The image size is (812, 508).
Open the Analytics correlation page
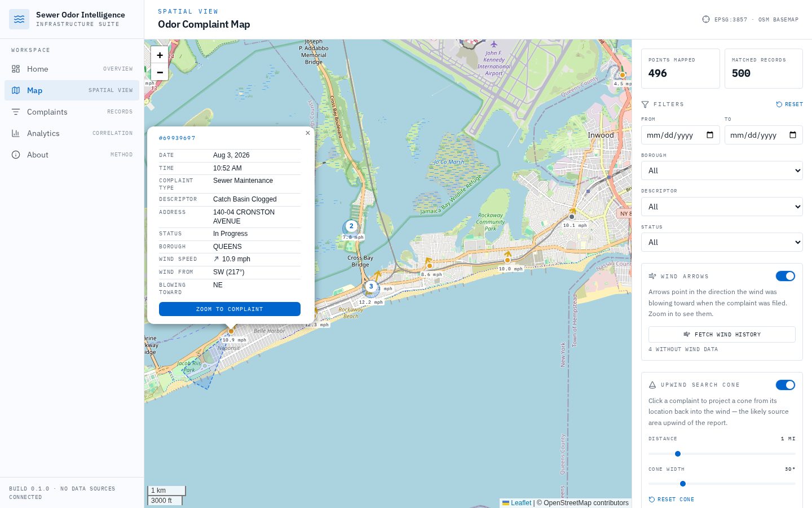[x=72, y=133]
